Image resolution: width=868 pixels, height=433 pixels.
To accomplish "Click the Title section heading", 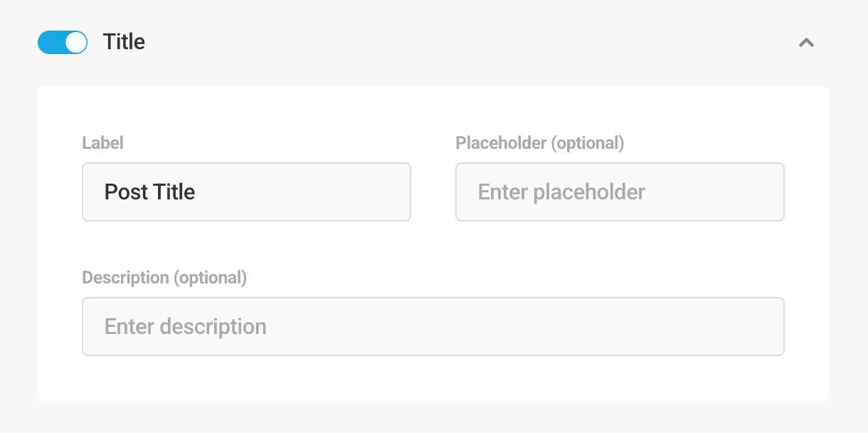I will pos(124,42).
